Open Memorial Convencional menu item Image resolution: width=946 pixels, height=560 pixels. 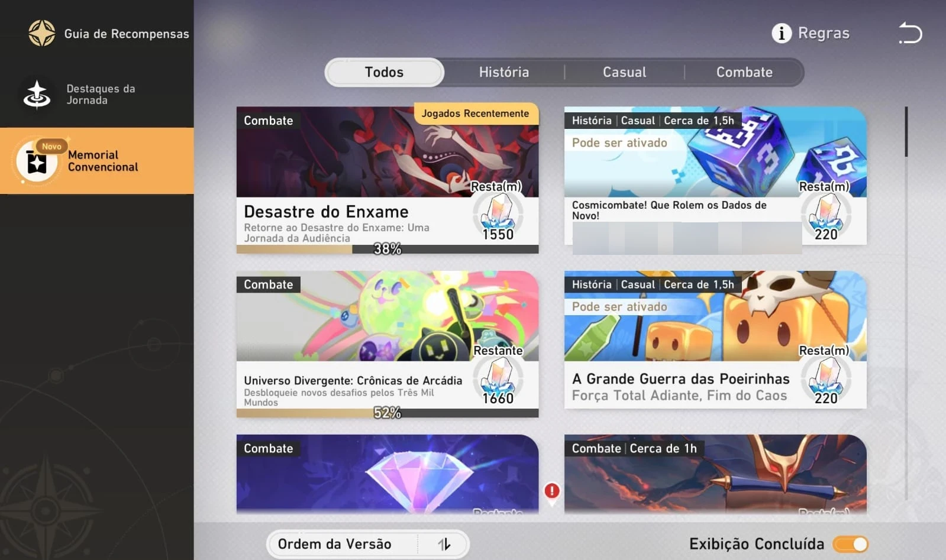97,161
